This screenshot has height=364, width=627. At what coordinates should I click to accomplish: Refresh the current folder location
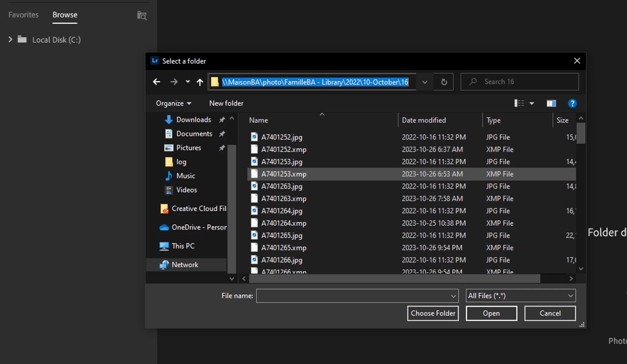[x=444, y=82]
